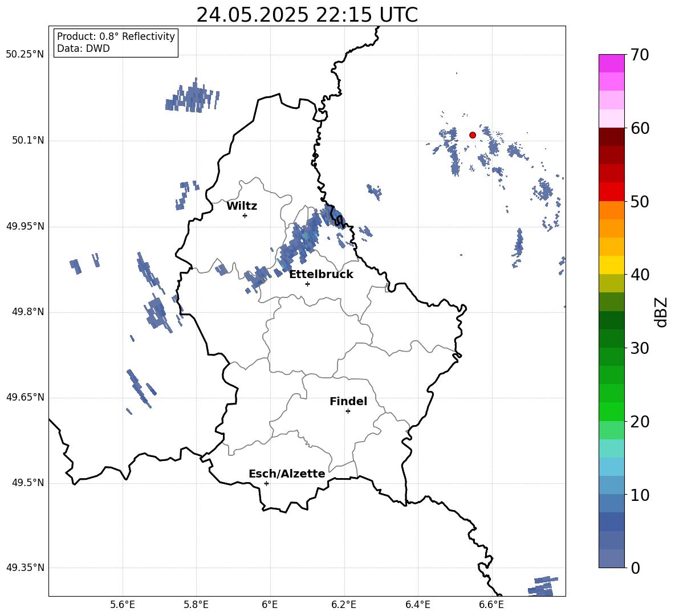Click the 50.1°N latitude label
The width and height of the screenshot is (675, 616).
click(28, 141)
